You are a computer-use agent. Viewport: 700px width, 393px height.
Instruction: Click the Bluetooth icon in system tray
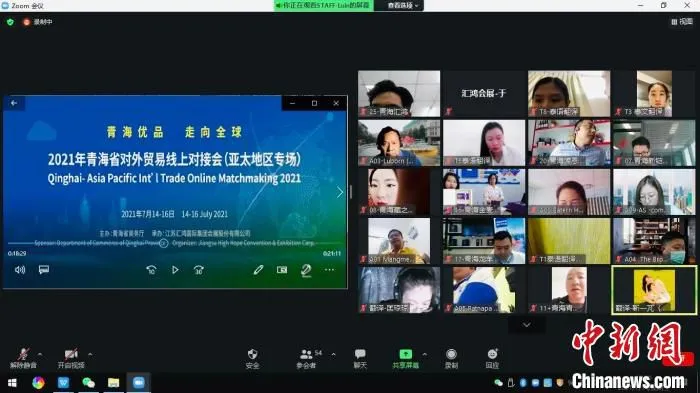coord(523,383)
